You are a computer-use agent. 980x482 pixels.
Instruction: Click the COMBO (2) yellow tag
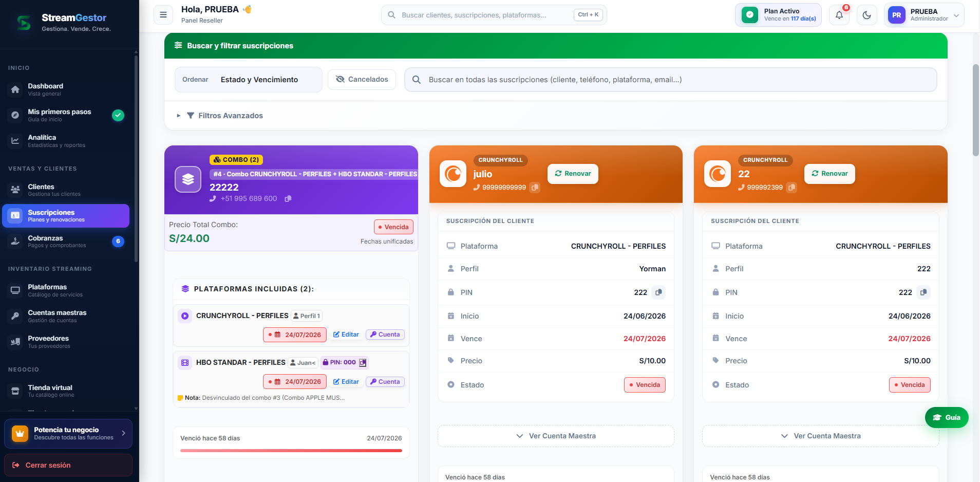coord(236,160)
